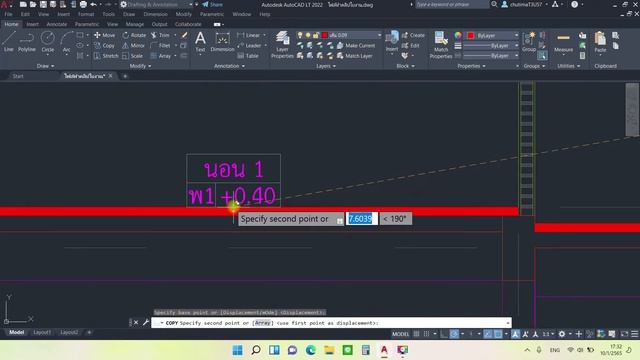Click the Undo arrow in quick access toolbar

[x=93, y=4]
